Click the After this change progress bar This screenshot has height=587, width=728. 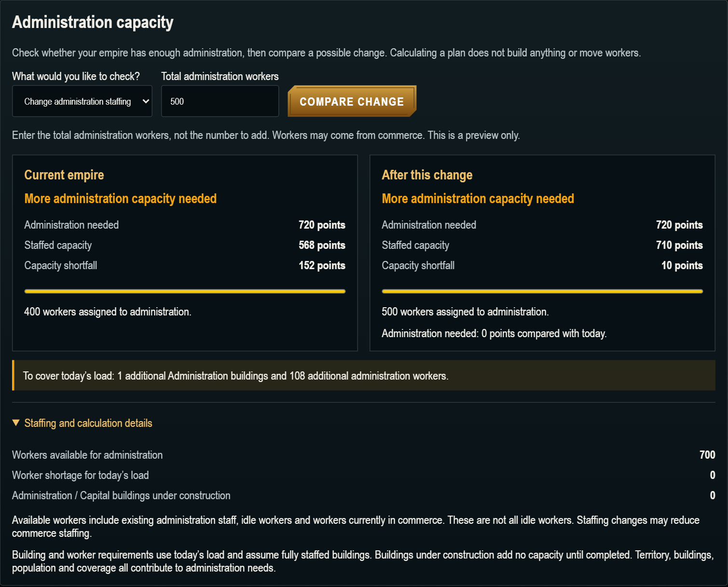click(542, 291)
